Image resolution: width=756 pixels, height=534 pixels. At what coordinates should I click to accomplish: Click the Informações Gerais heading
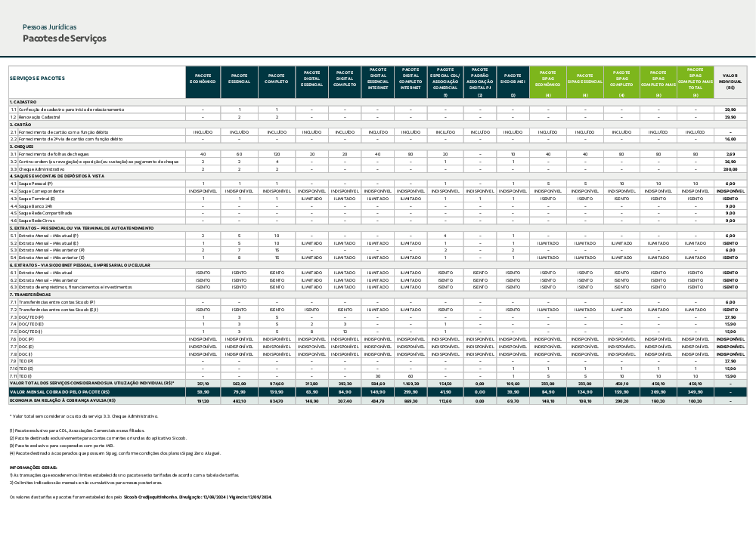click(x=33, y=468)
